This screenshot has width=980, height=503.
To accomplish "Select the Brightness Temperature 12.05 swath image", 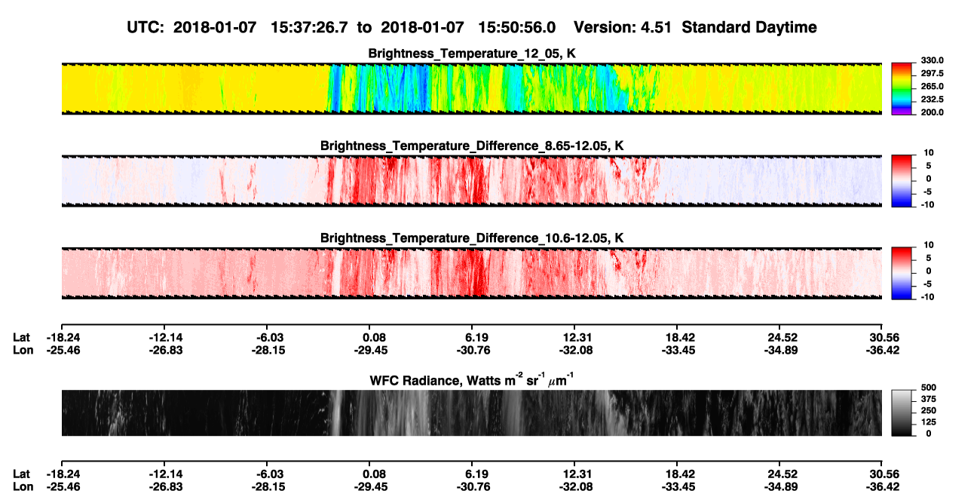I will (x=472, y=88).
